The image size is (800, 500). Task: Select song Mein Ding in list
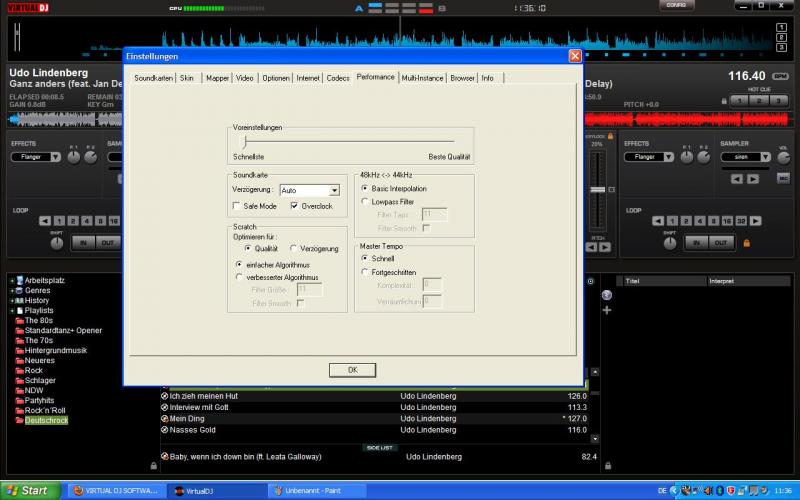coord(187,418)
